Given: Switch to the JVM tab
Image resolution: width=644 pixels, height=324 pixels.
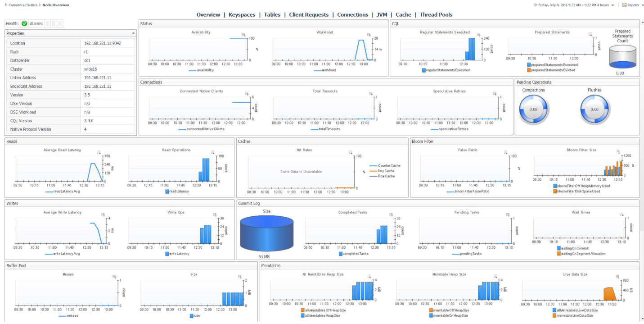Looking at the screenshot, I should [382, 15].
